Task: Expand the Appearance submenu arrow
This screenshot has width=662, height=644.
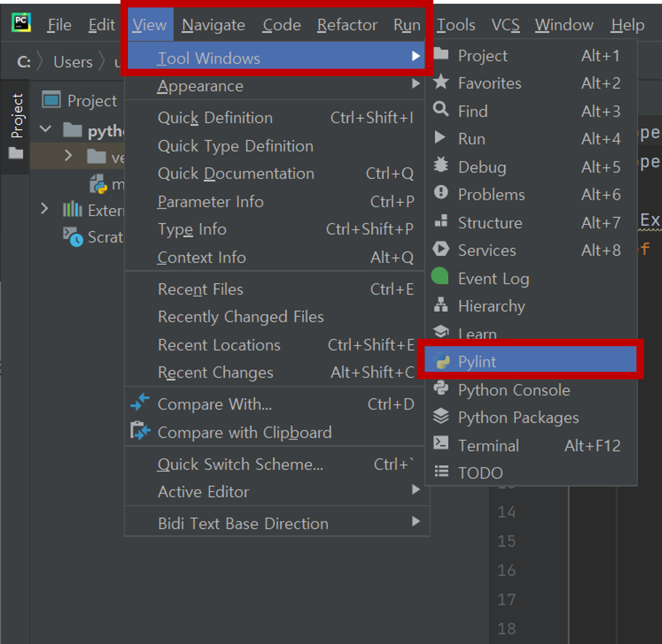Action: 416,84
